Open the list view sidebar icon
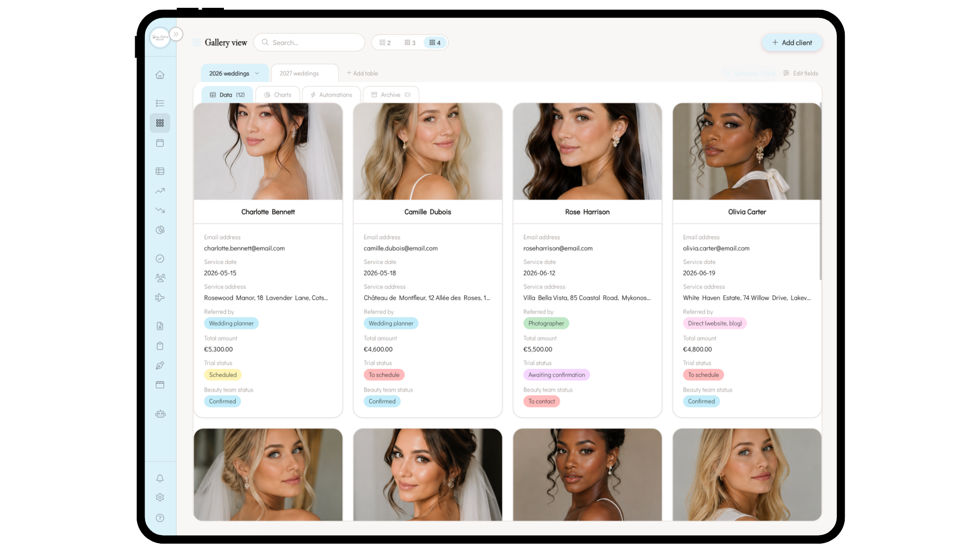This screenshot has width=980, height=551. tap(160, 103)
